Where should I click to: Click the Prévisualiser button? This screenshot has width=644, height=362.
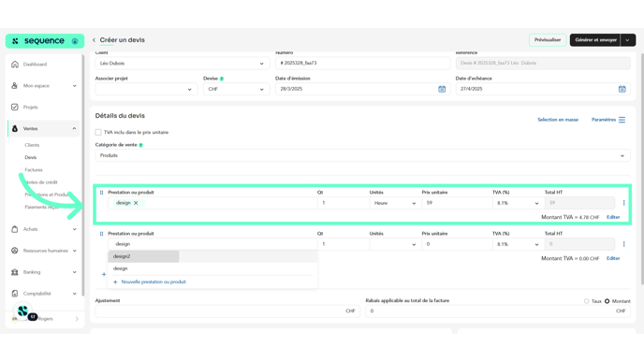(x=547, y=40)
